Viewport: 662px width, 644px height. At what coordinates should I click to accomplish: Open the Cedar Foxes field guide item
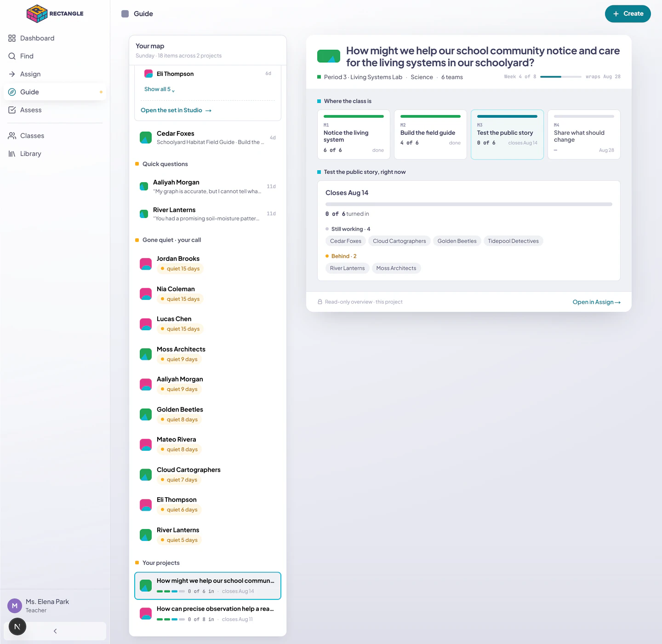[208, 138]
